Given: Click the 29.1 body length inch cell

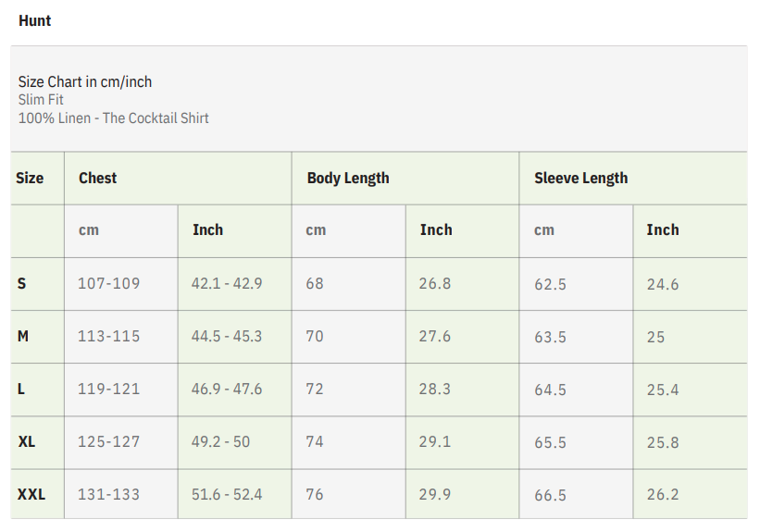Looking at the screenshot, I should pyautogui.click(x=435, y=441).
